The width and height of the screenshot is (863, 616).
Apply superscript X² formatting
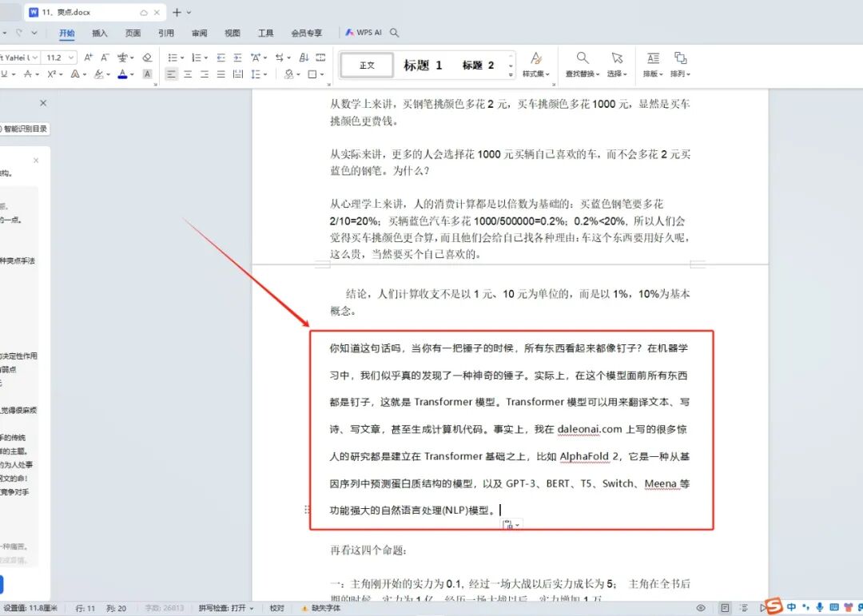[52, 74]
